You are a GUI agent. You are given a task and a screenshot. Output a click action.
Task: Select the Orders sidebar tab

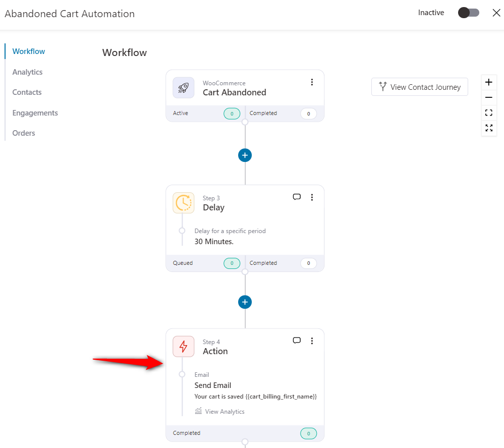coord(24,133)
